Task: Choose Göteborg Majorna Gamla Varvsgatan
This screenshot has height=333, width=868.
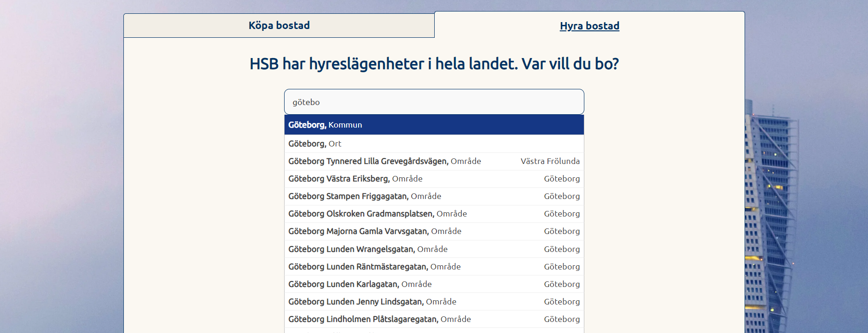Action: [x=434, y=231]
